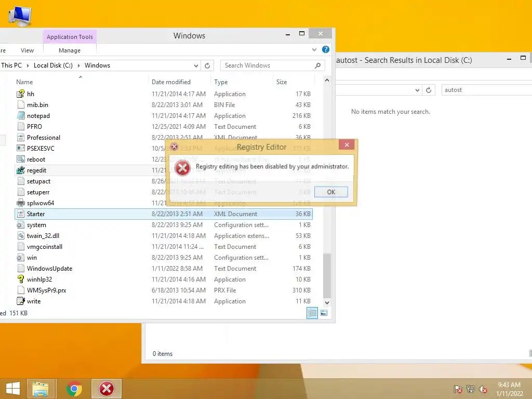Click the file list scroll up arrow
The height and width of the screenshot is (399, 532).
tap(327, 80)
